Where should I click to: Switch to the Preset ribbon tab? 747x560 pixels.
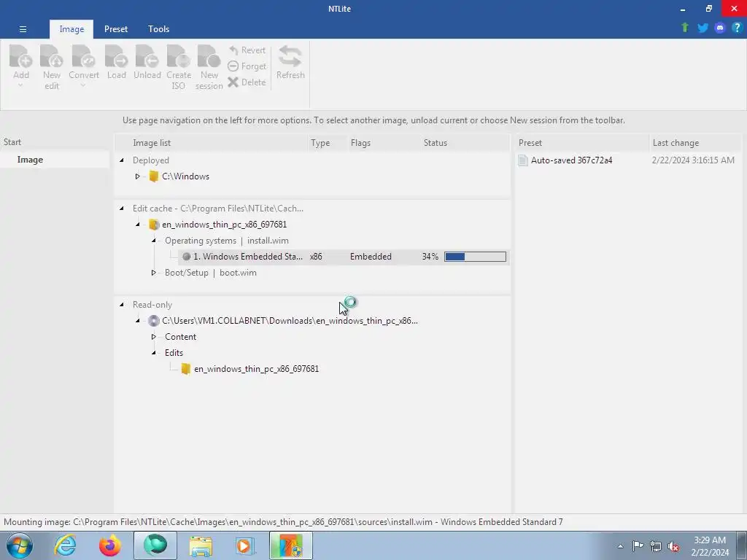click(x=116, y=29)
